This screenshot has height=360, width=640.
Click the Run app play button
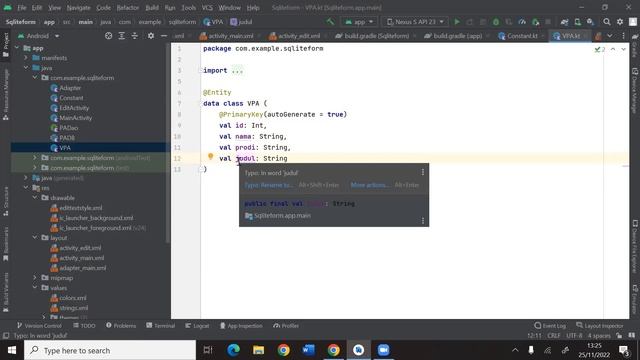(457, 22)
